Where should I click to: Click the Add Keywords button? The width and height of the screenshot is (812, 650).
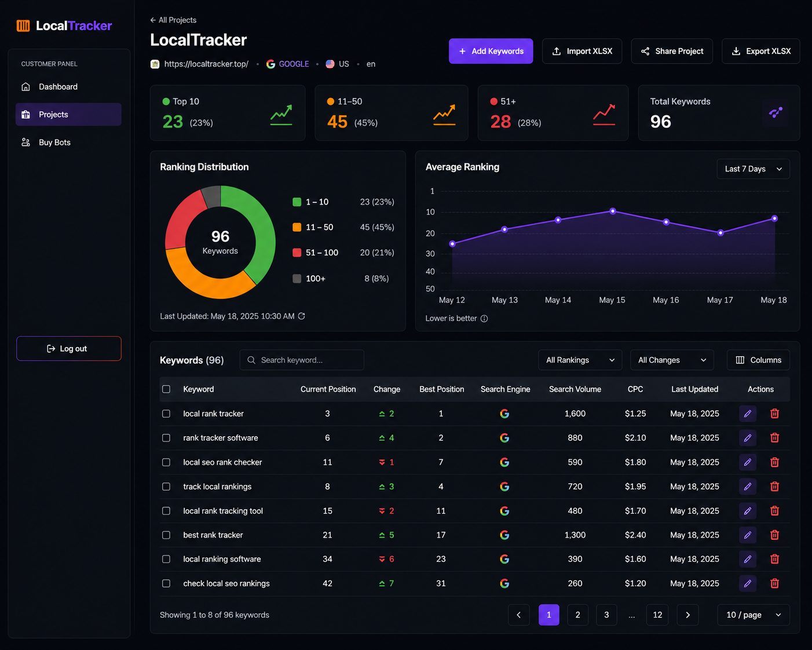491,51
